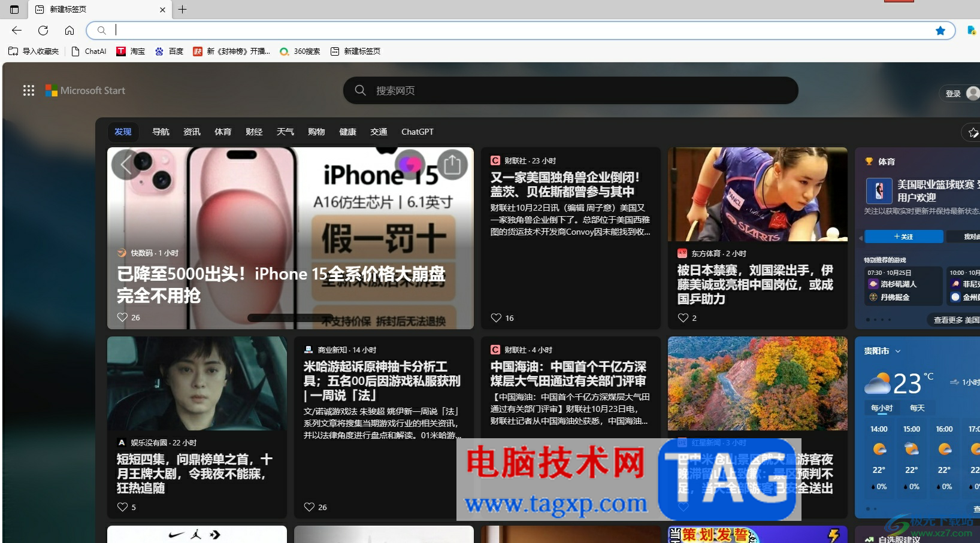
Task: Open 新建标签页 bookmark in favorites bar
Action: pyautogui.click(x=356, y=51)
